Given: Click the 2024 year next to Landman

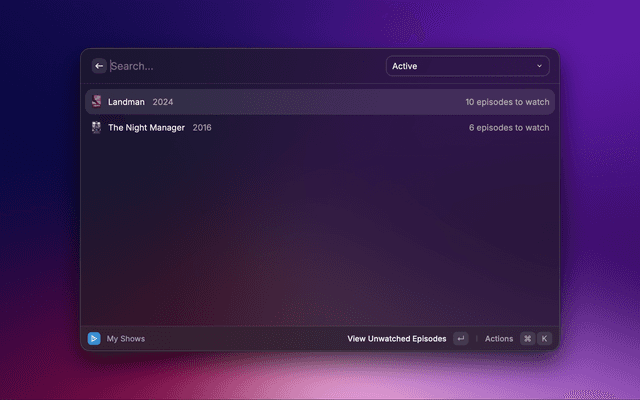Looking at the screenshot, I should (x=163, y=102).
